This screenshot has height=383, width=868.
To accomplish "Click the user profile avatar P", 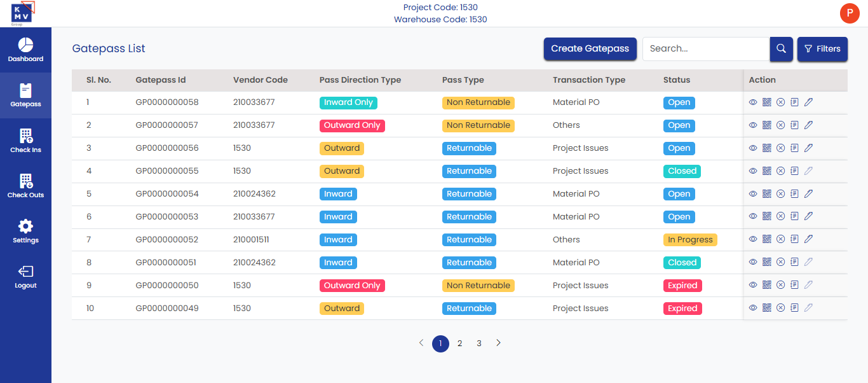I will tap(850, 13).
